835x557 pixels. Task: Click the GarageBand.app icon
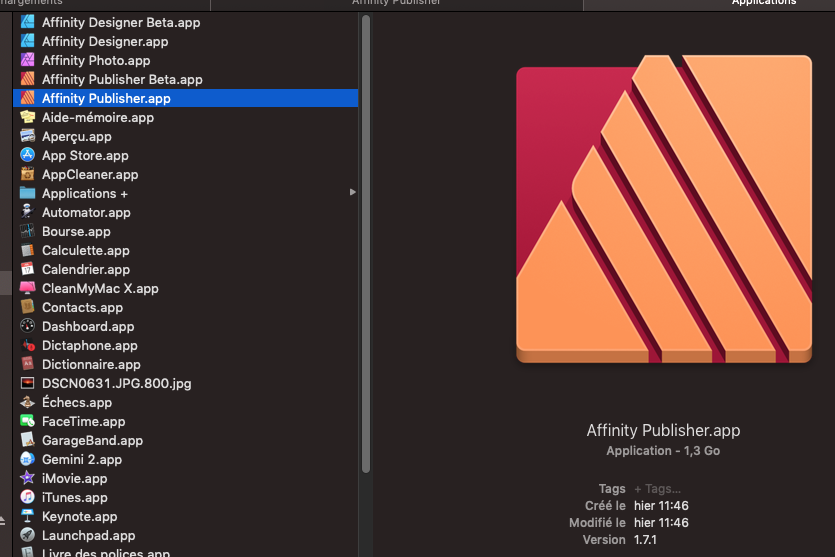coord(27,440)
